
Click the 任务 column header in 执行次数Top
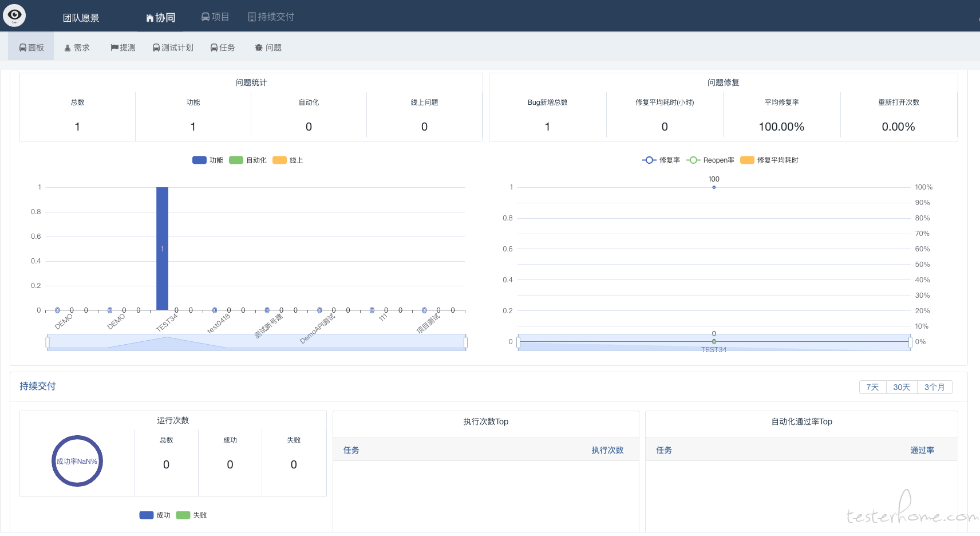351,450
